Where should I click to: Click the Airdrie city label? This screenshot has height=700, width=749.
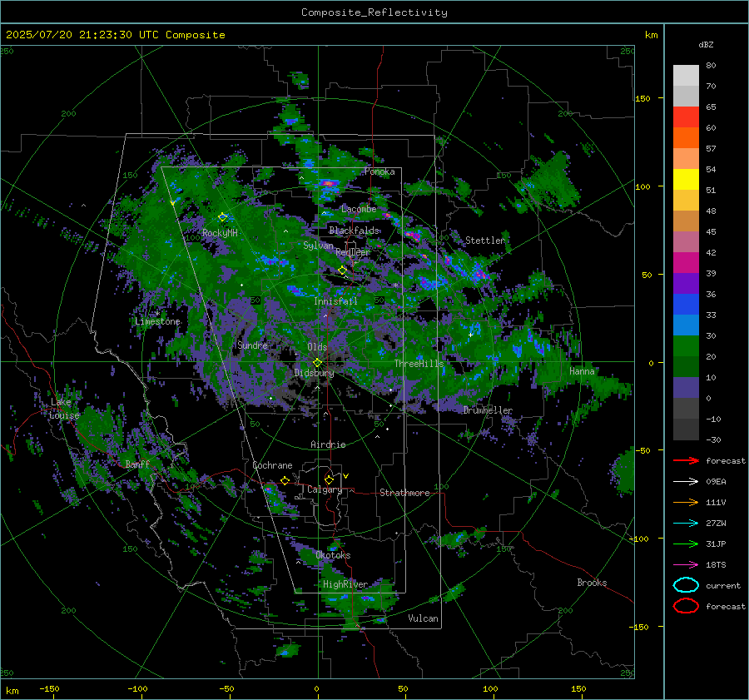point(328,444)
